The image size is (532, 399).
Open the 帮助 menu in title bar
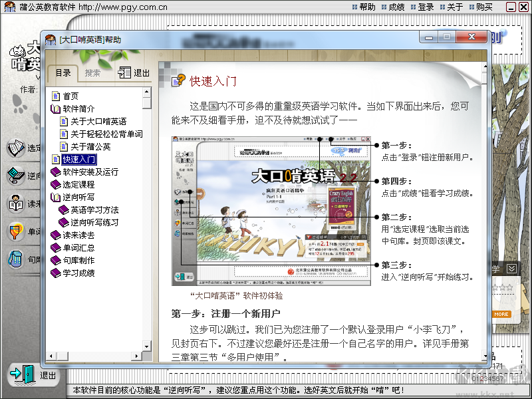tap(366, 7)
